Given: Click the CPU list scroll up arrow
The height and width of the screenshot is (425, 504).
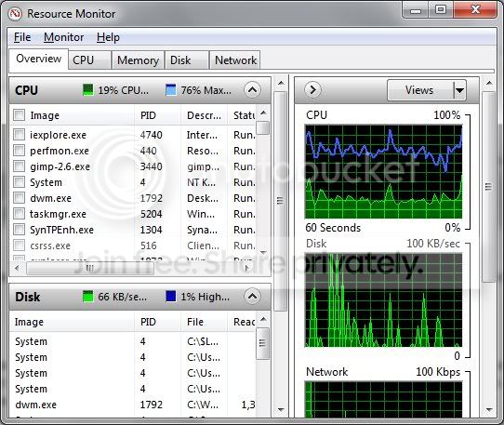Looking at the screenshot, I should click(263, 113).
